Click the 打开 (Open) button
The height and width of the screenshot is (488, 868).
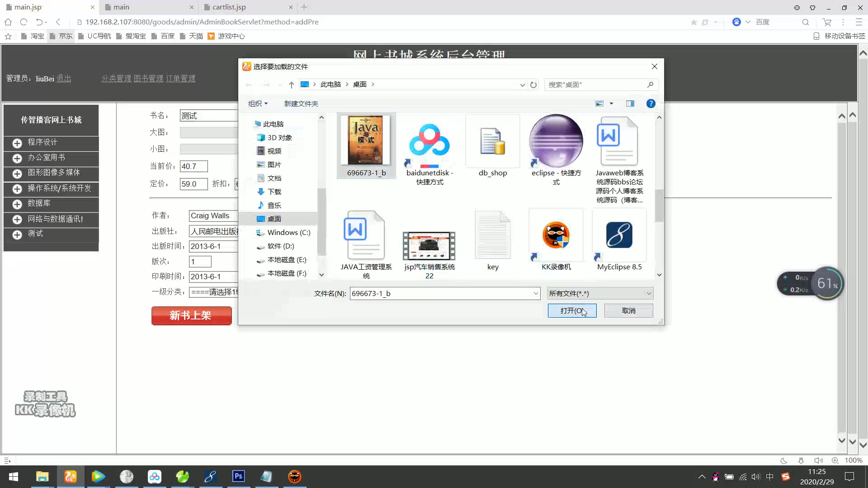[572, 310]
